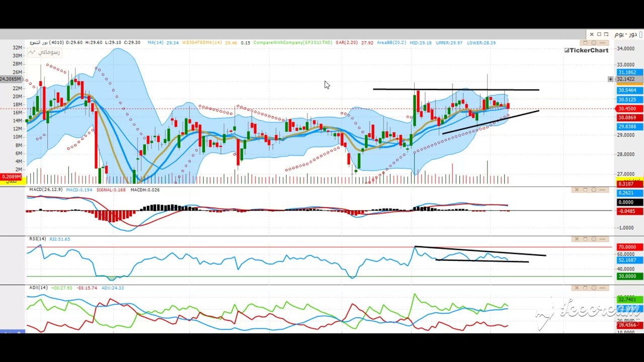
Task: Click the plus button beside price 32.1422
Action: click(x=610, y=79)
